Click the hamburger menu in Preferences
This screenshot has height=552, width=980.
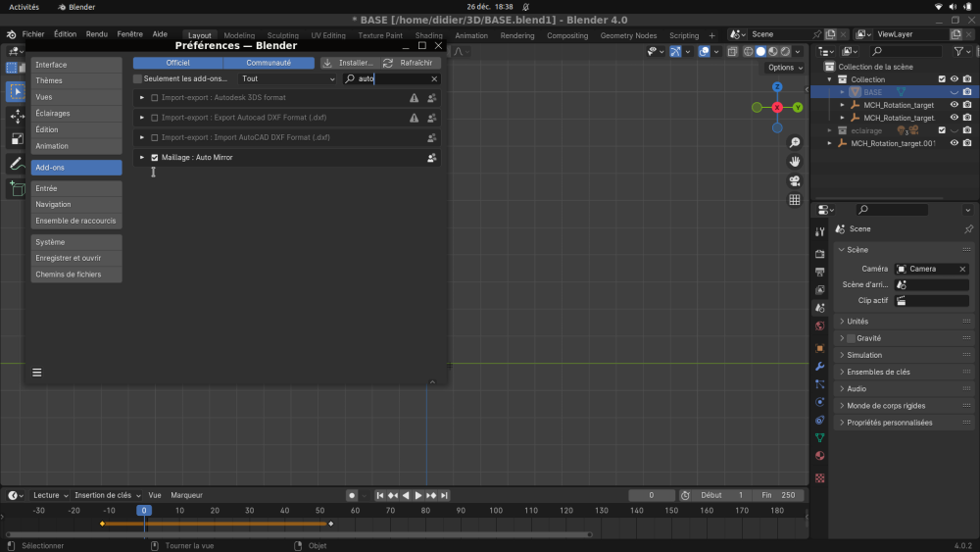[x=37, y=372]
